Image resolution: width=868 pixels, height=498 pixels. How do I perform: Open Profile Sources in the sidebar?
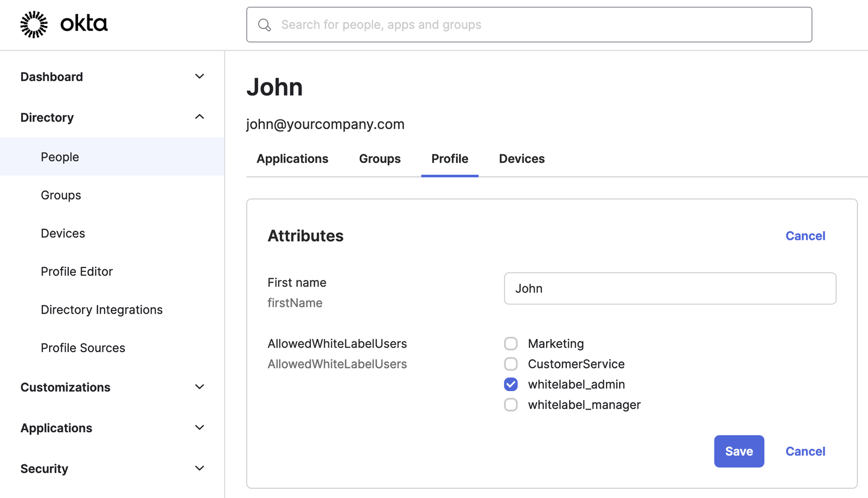(83, 348)
